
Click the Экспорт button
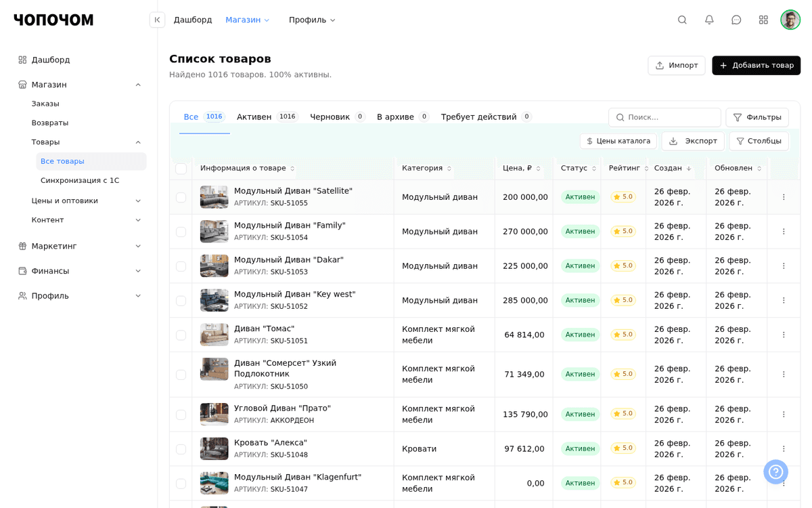693,141
